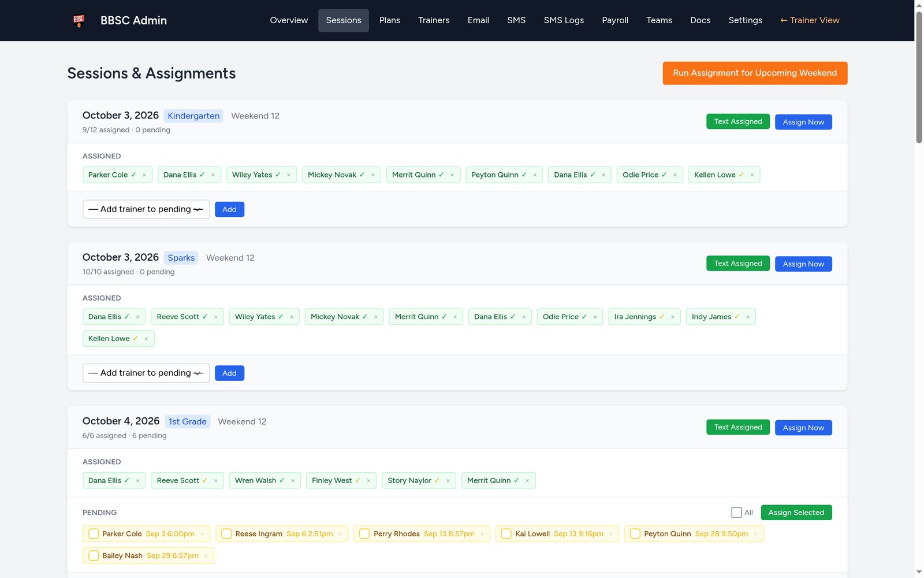
Task: Remove Ira Jennings from Sparks session
Action: pyautogui.click(x=673, y=317)
